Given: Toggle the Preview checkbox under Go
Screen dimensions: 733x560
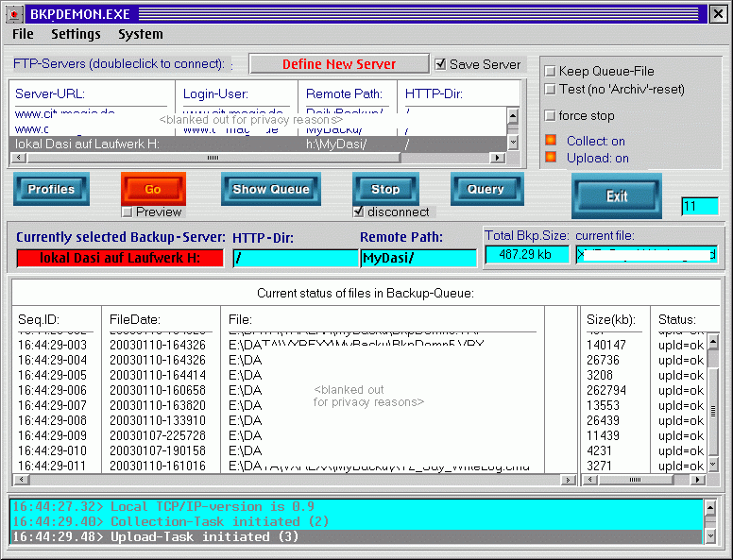Looking at the screenshot, I should click(127, 212).
